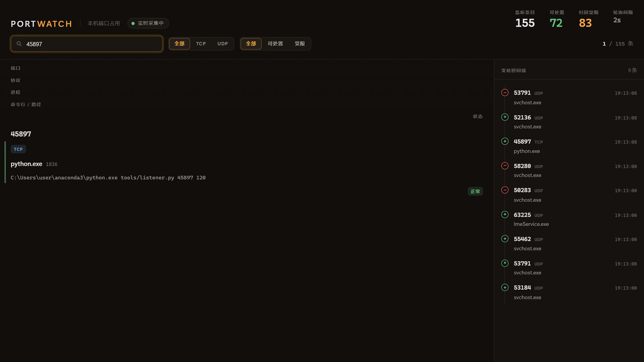Click the red minus icon beside port 50283
The width and height of the screenshot is (644, 362).
point(505,190)
